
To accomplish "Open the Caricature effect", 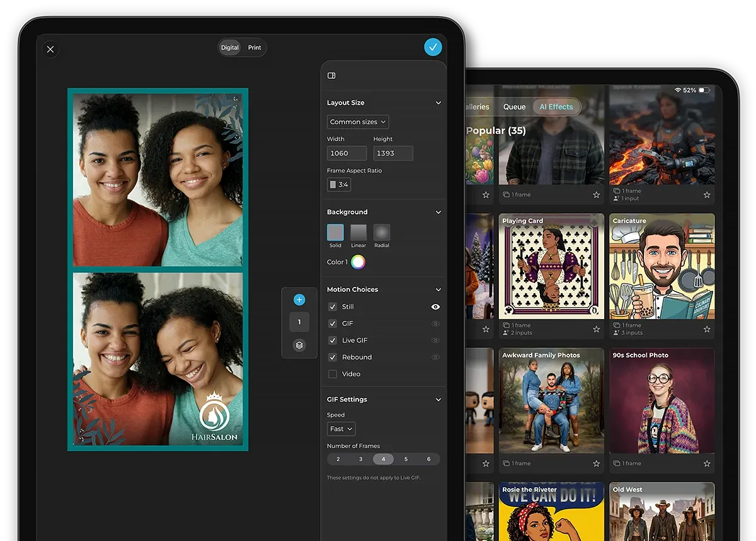I will coord(662,266).
